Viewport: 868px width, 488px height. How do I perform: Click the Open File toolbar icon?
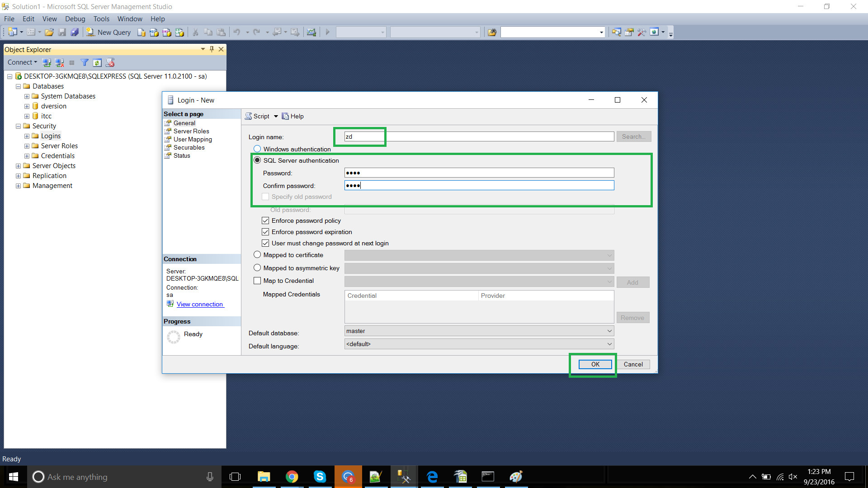49,32
